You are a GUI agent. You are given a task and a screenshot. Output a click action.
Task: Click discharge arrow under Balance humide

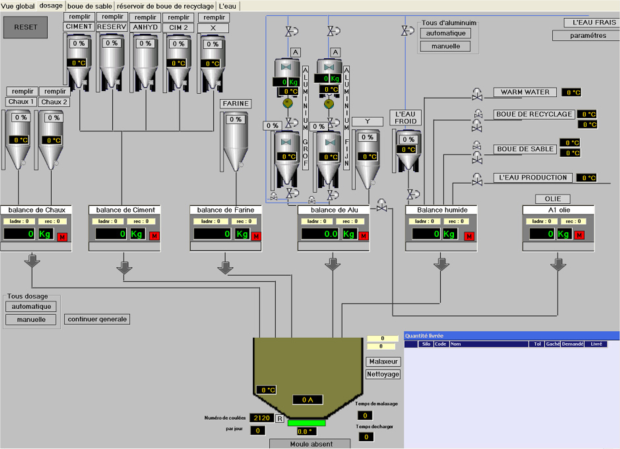coord(441,264)
